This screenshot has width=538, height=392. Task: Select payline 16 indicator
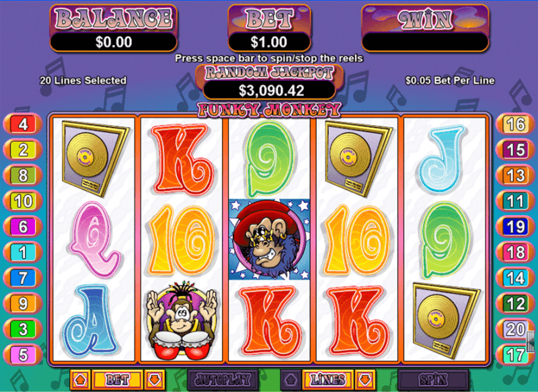tap(515, 124)
